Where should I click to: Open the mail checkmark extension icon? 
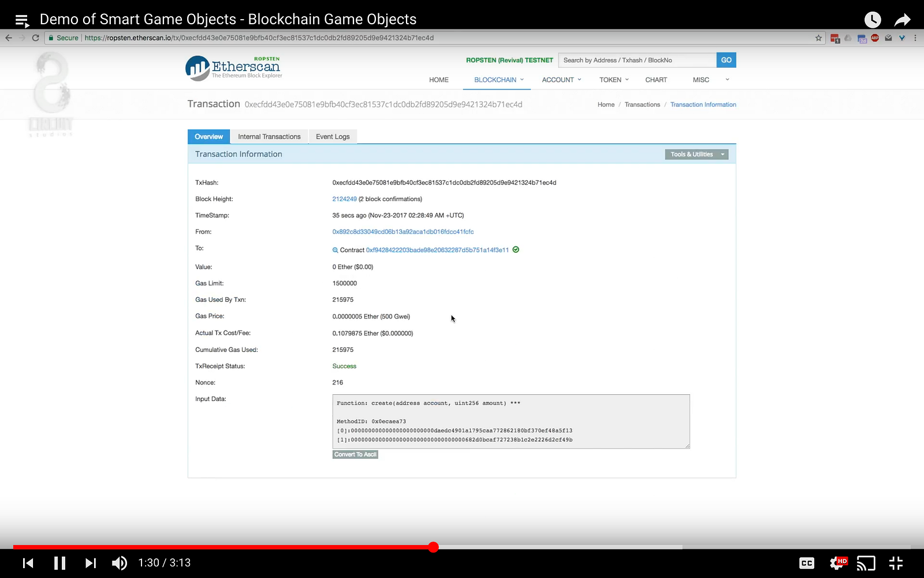pos(888,38)
